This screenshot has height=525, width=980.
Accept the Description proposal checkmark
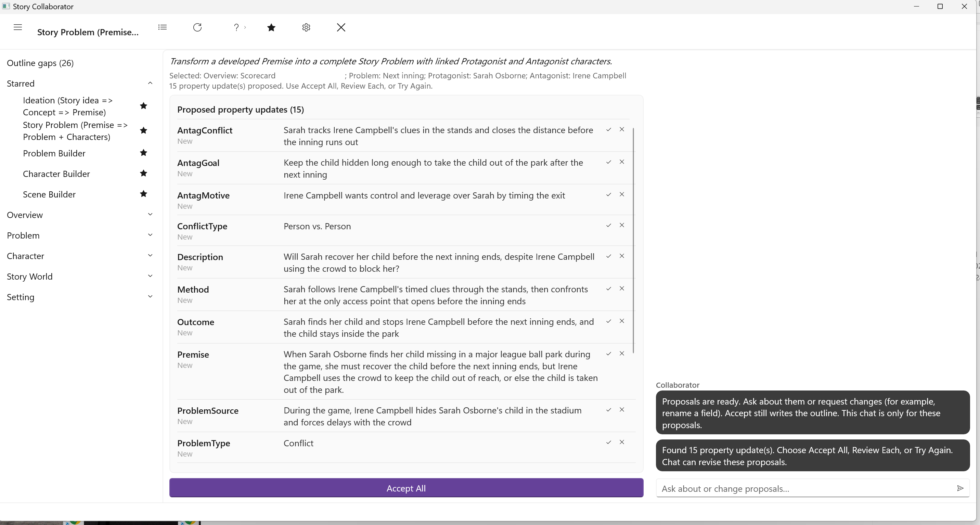[x=608, y=256]
